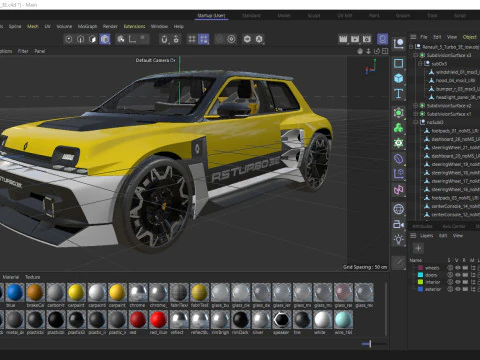Open the material manager Texture menu
This screenshot has height=360, width=480.
pos(33,277)
